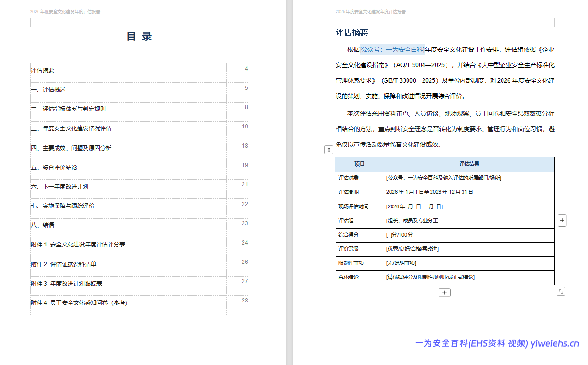Click the [ ]分/100 分 score cell

tap(469, 235)
